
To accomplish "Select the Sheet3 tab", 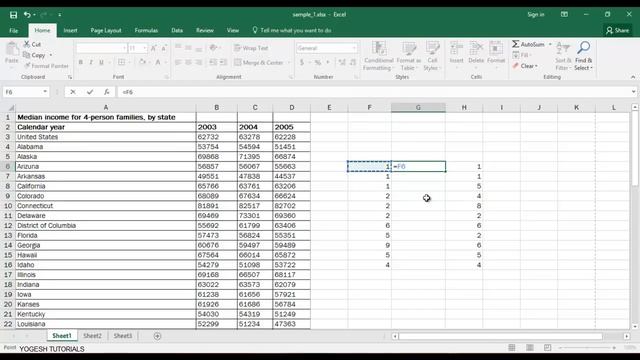I will coord(122,336).
